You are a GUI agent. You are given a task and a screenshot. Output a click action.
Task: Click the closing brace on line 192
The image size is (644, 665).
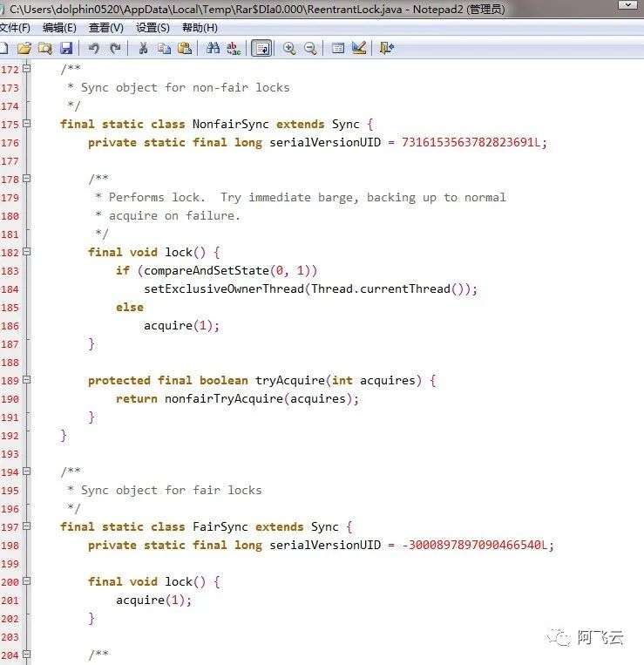(x=64, y=436)
